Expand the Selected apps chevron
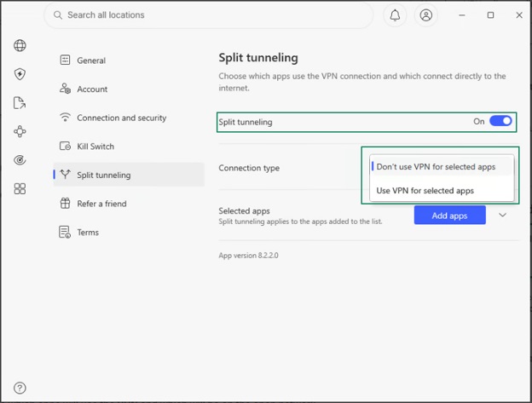The width and height of the screenshot is (532, 403). pyautogui.click(x=502, y=215)
